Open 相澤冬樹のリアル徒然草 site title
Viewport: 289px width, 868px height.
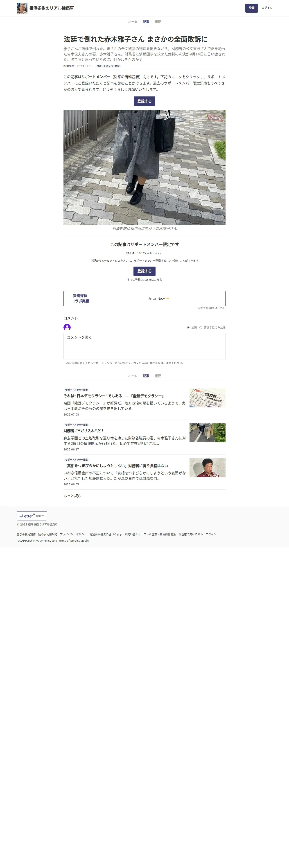pyautogui.click(x=52, y=8)
